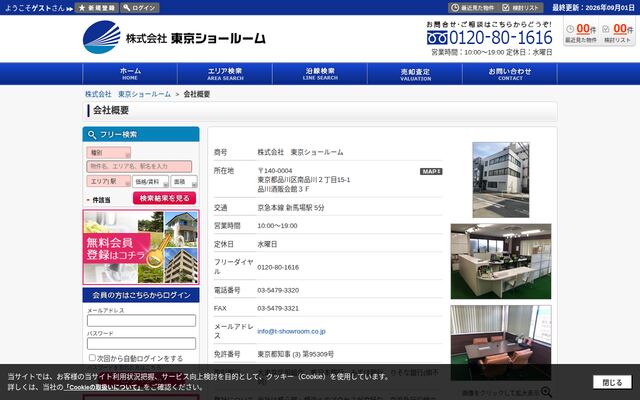Click the 会社概要 page heading
The image size is (640, 400).
click(x=111, y=110)
